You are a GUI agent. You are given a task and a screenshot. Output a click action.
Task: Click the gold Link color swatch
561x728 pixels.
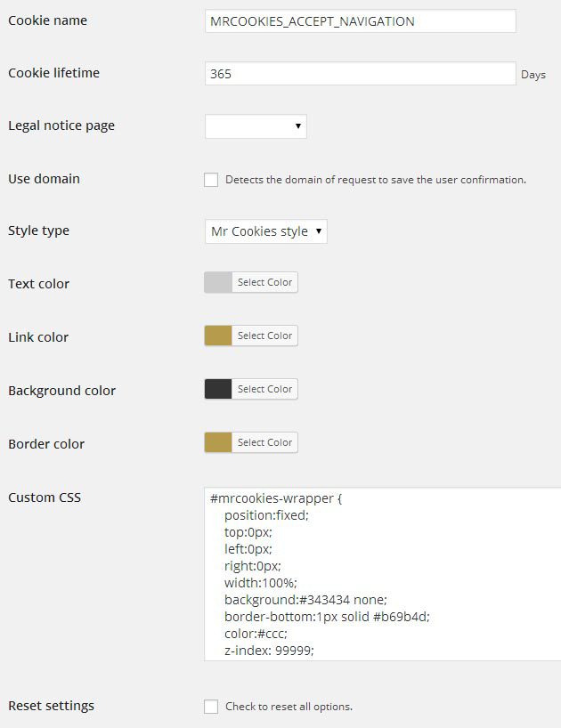[x=218, y=336]
